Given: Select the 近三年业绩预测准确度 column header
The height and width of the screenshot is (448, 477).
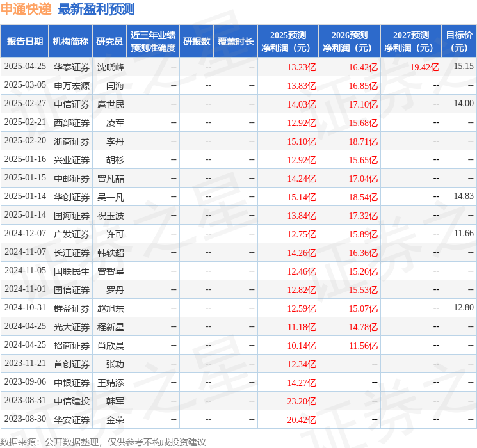Looking at the screenshot, I should pos(153,42).
